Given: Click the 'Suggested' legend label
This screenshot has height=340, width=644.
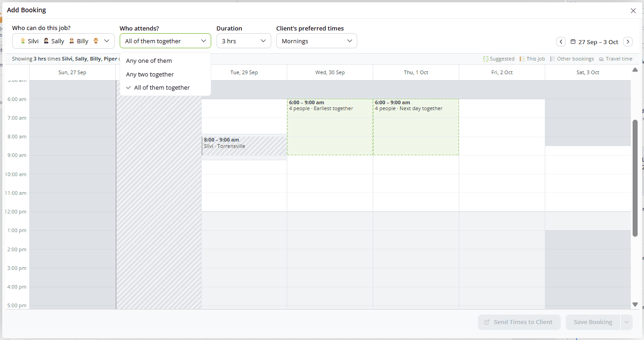Looking at the screenshot, I should pyautogui.click(x=502, y=59).
